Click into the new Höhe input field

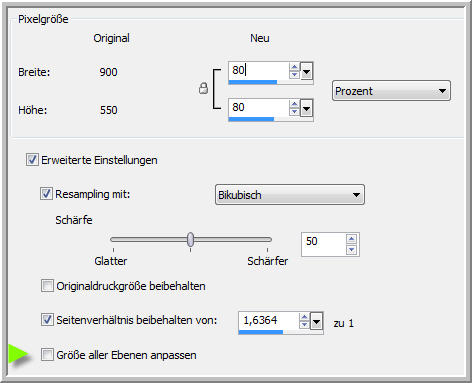click(259, 108)
